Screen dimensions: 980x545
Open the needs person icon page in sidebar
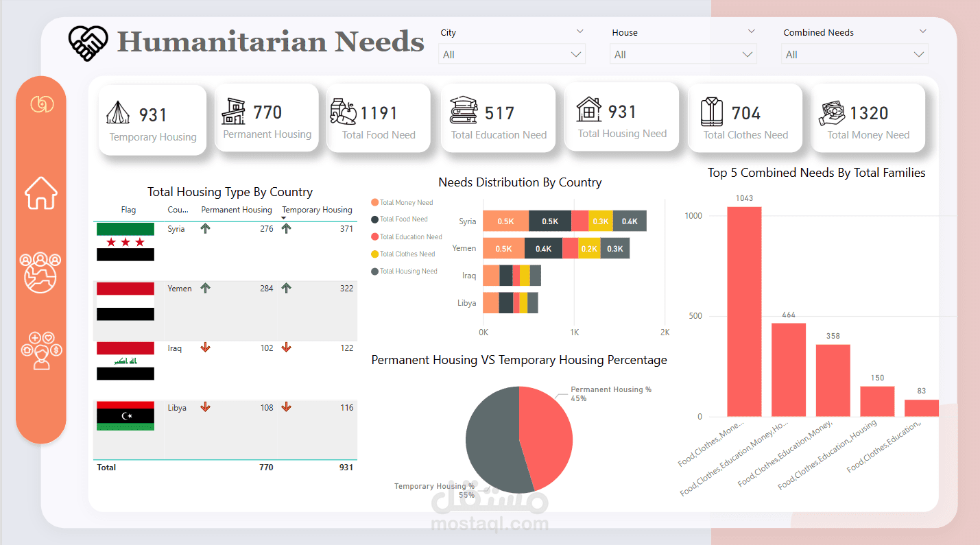[x=41, y=350]
